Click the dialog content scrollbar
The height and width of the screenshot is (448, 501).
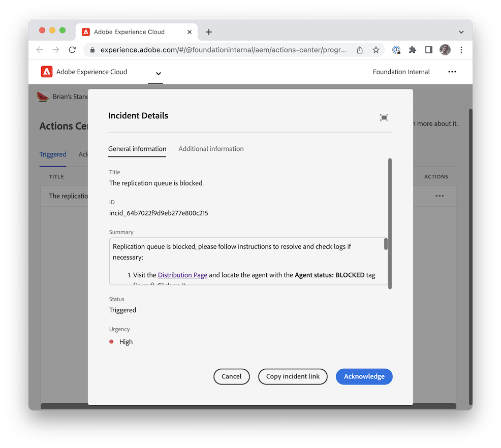tap(390, 223)
